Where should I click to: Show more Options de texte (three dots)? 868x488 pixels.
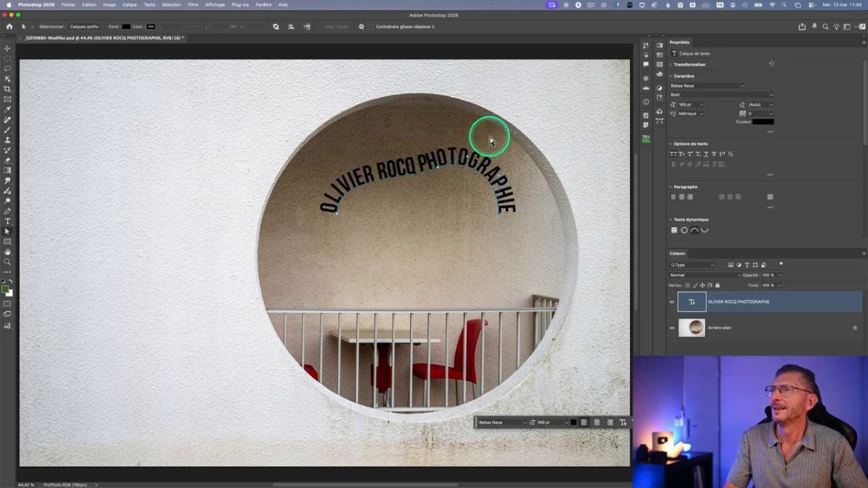pos(770,175)
